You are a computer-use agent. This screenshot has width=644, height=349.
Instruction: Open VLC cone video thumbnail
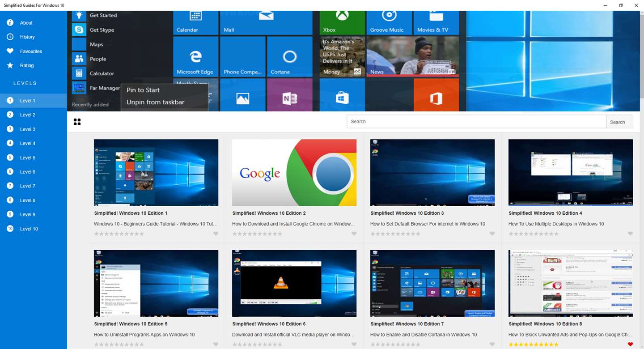point(294,283)
